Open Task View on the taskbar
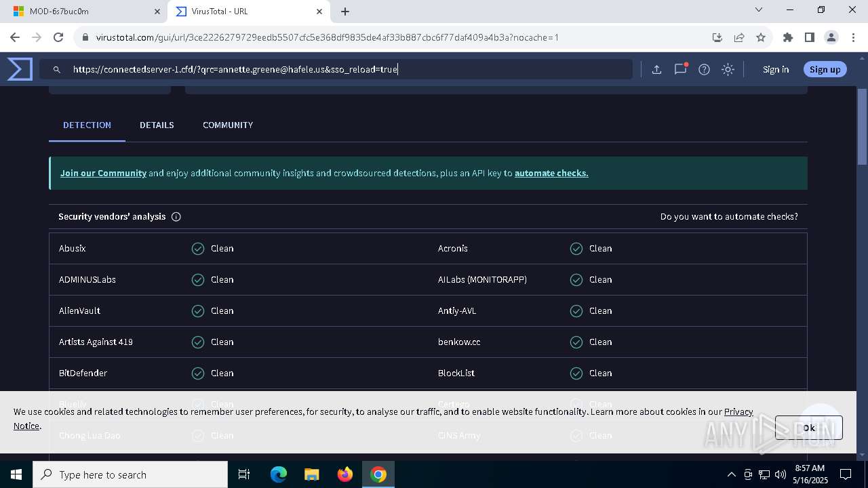Image resolution: width=868 pixels, height=488 pixels. 244,474
